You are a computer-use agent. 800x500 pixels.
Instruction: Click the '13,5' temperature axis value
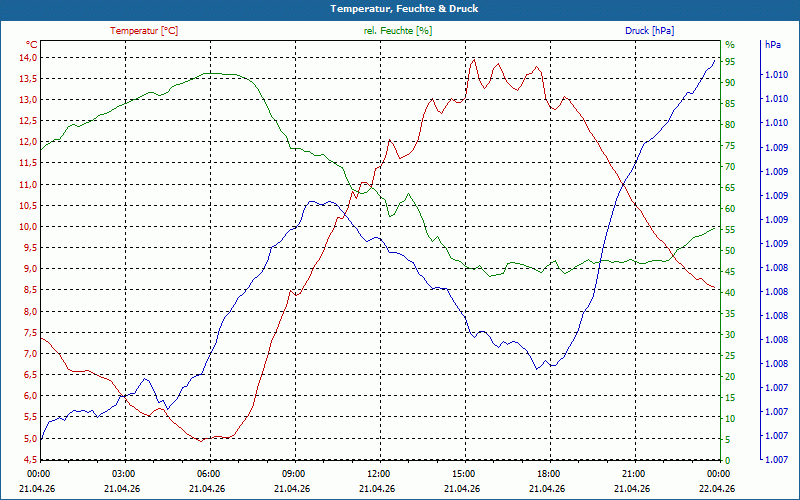pos(28,79)
